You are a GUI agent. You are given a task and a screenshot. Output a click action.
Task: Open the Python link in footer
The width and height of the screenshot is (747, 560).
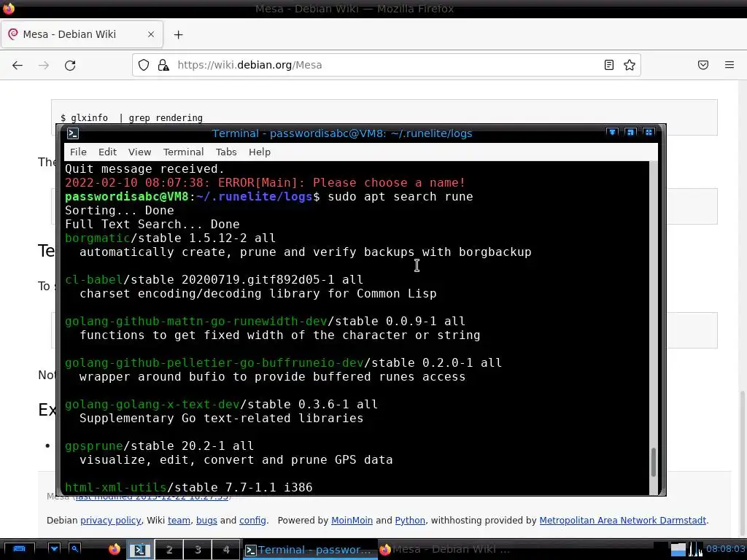[410, 521]
